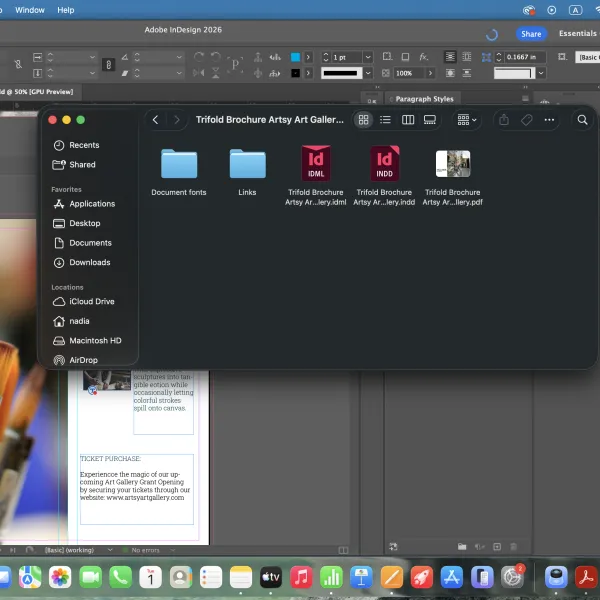The height and width of the screenshot is (600, 600).
Task: Select icon view in Finder toolbar
Action: click(363, 120)
